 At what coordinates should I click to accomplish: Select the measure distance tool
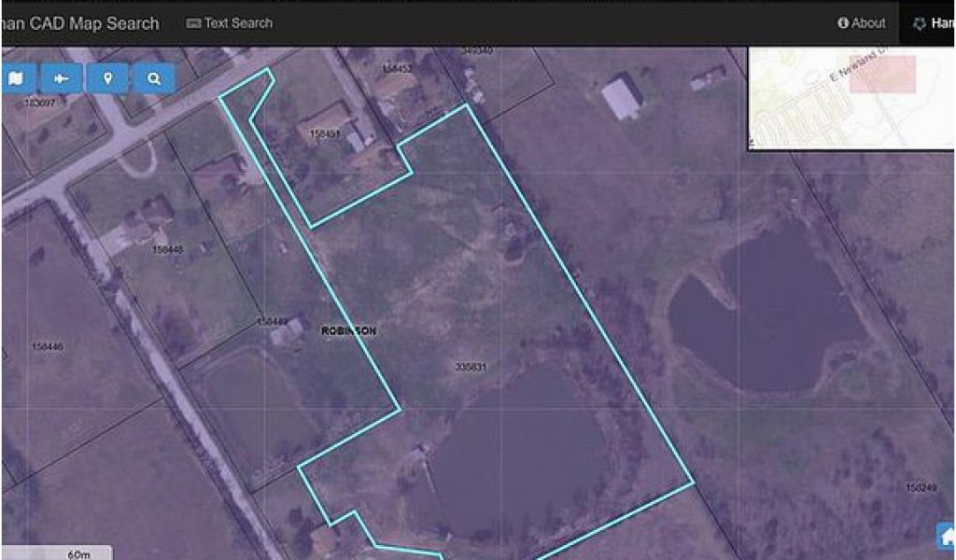[61, 78]
